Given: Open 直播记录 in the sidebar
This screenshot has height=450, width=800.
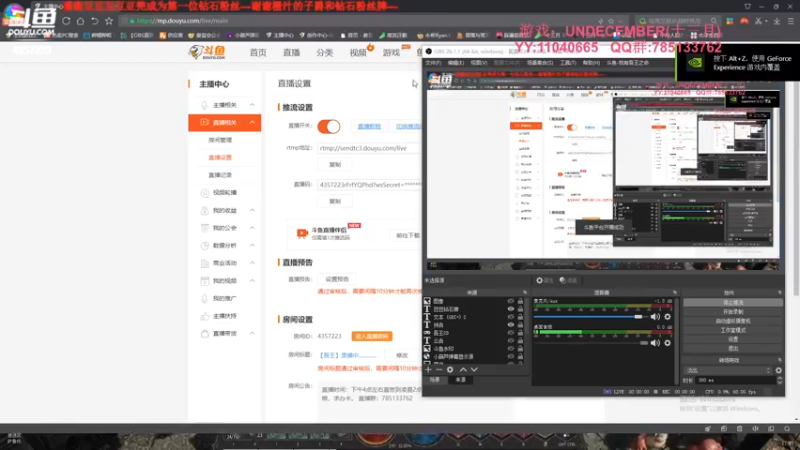Looking at the screenshot, I should pos(220,175).
